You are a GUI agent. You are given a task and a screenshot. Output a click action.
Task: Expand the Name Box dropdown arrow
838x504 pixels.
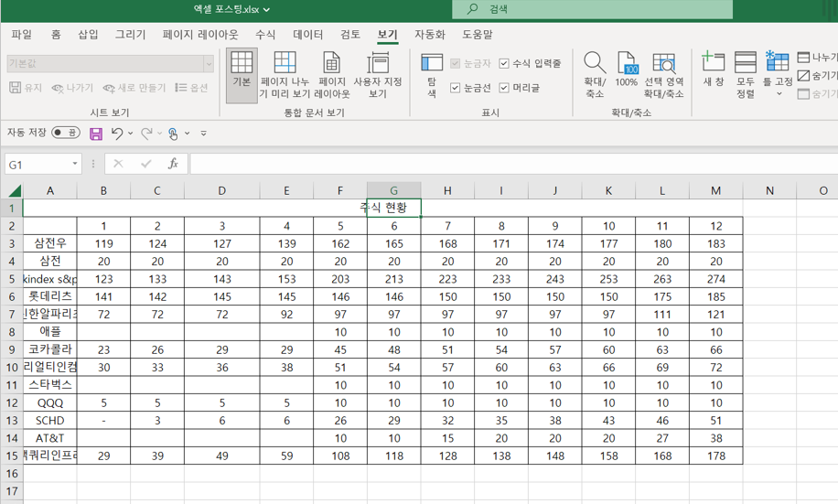[75, 164]
